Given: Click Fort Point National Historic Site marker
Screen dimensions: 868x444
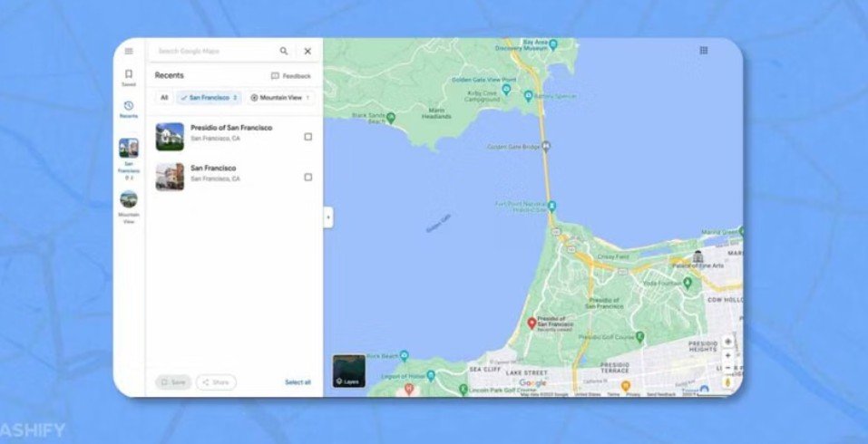Looking at the screenshot, I should pos(551,207).
